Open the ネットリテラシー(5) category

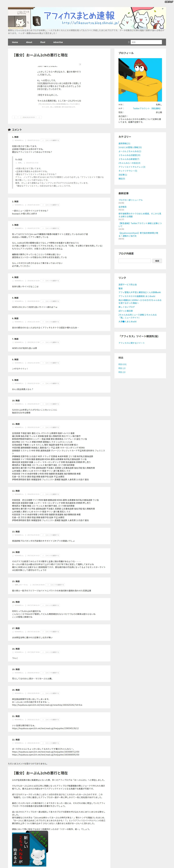point(128,171)
